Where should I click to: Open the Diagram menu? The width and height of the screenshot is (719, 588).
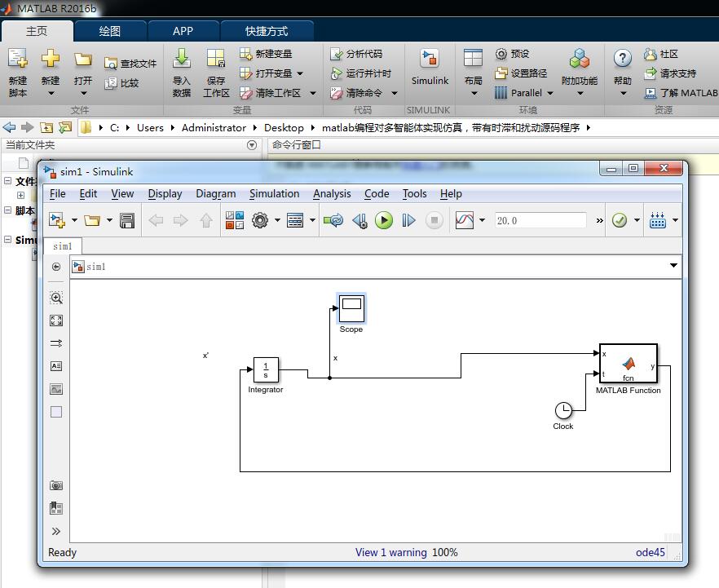[215, 194]
